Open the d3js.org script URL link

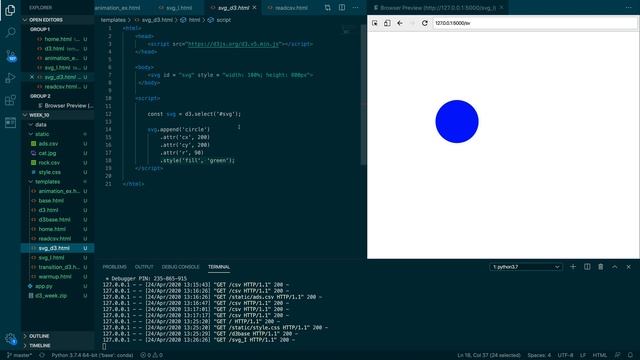pyautogui.click(x=233, y=44)
